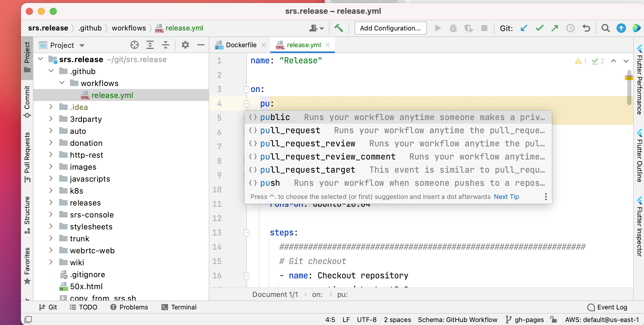Click the Add Configuration button
The image size is (644, 325).
[x=390, y=28]
